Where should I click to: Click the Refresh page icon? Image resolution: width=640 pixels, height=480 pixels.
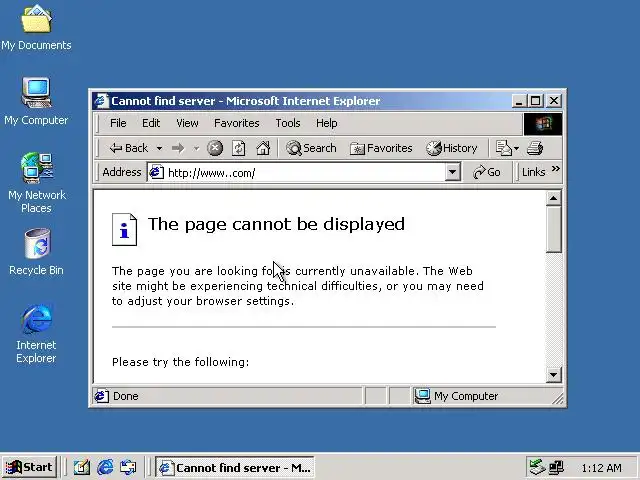[x=239, y=148]
